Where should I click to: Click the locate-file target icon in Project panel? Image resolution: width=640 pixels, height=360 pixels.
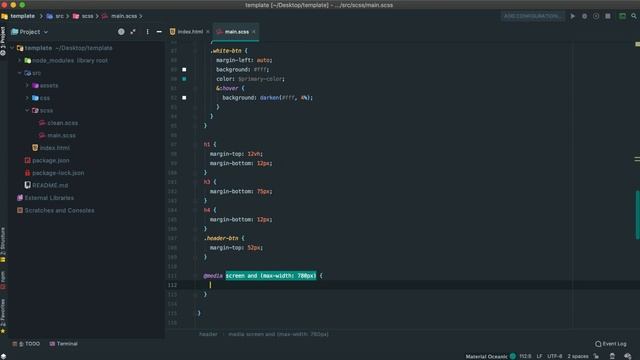coord(121,31)
